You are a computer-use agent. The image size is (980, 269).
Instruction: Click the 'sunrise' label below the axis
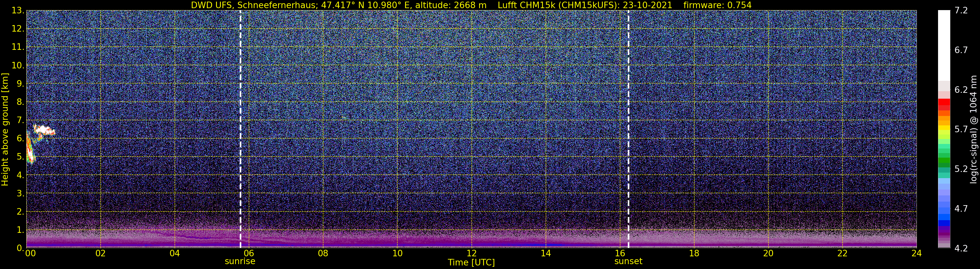240,262
